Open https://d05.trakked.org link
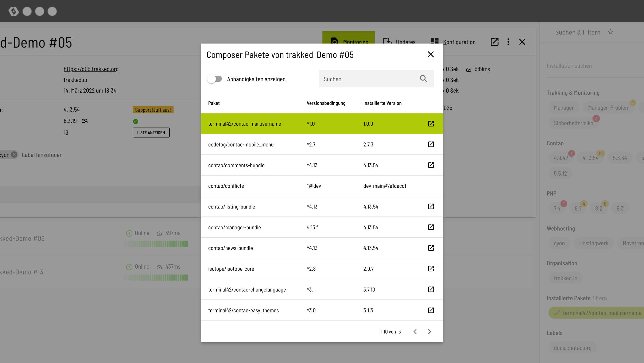Screen dimensions: 644x363 [91, 69]
